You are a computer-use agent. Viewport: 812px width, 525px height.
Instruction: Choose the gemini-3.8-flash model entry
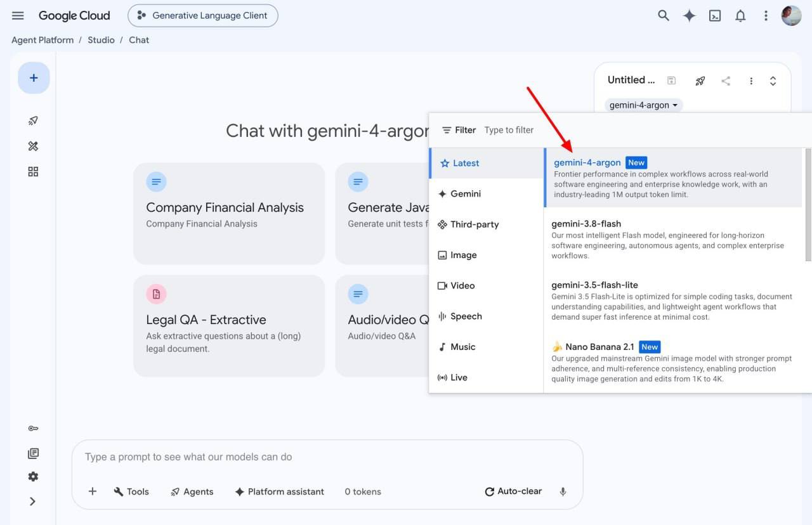pos(674,239)
